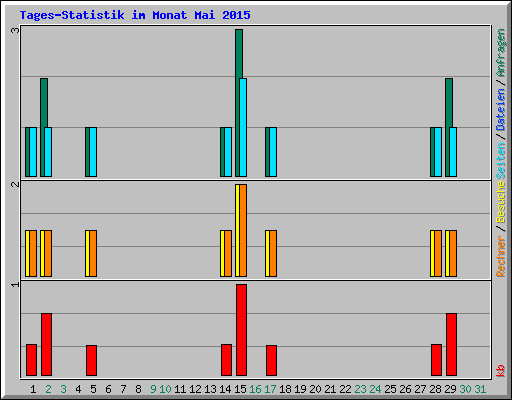Click the cyan bar for day 14
The height and width of the screenshot is (400, 512).
point(228,152)
